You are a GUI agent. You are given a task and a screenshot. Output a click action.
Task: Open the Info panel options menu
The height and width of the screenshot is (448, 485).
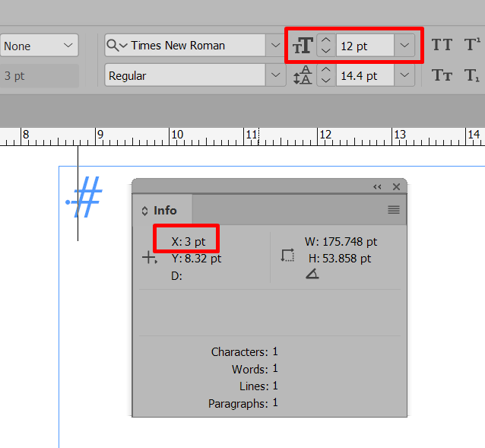click(x=394, y=210)
